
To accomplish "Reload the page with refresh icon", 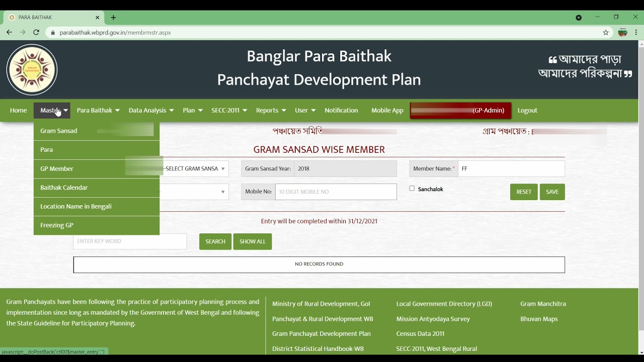I will click(x=36, y=32).
